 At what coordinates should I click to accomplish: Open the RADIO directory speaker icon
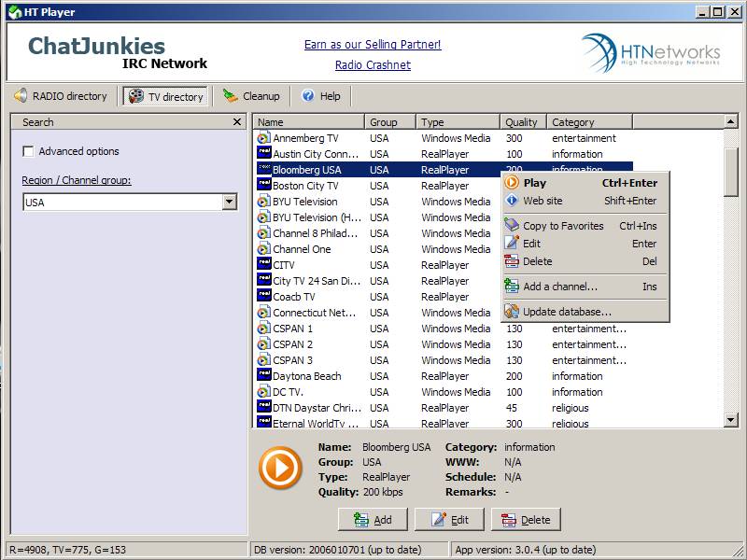(21, 96)
